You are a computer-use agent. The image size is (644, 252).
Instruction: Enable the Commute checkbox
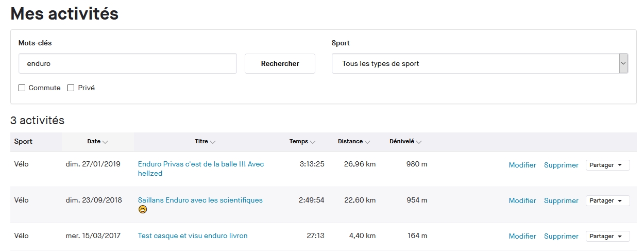click(x=22, y=88)
